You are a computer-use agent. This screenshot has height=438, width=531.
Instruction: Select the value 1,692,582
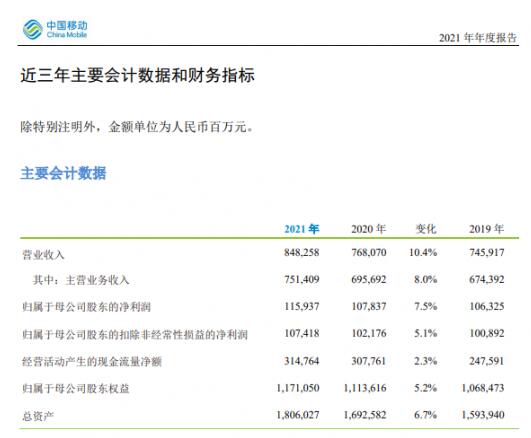click(x=365, y=415)
